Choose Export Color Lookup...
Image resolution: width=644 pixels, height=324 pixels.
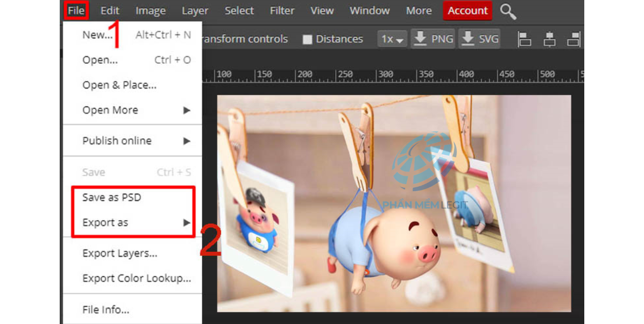(133, 279)
